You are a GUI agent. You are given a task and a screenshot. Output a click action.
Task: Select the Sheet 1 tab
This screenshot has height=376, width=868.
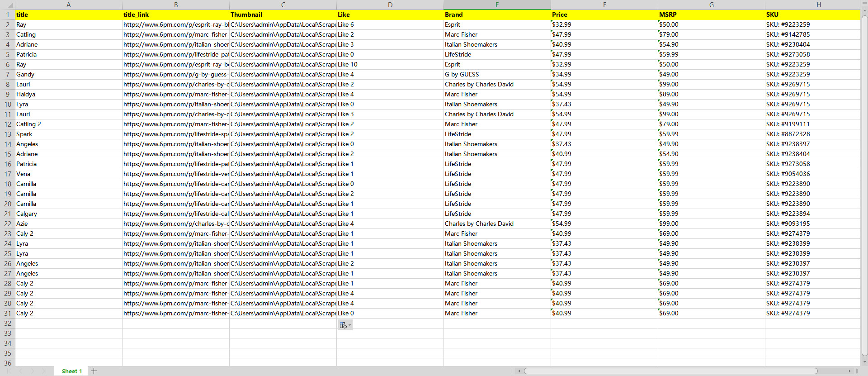pyautogui.click(x=71, y=371)
